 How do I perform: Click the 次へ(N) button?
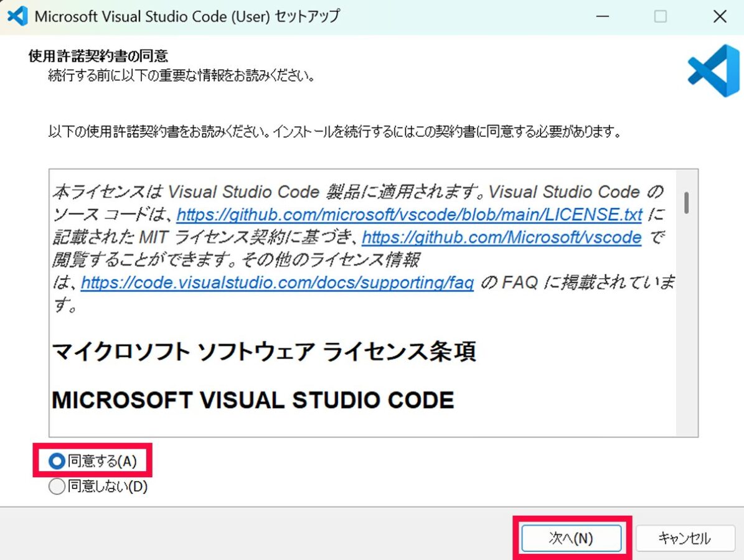[571, 538]
